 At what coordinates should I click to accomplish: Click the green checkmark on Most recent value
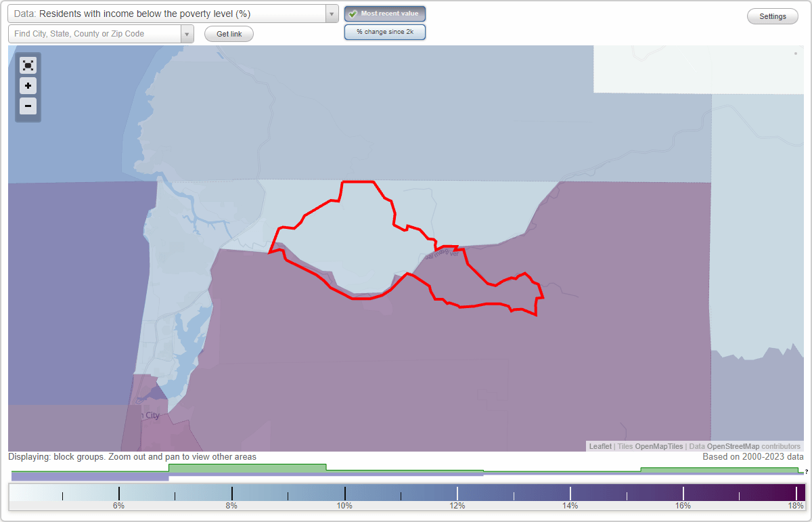point(353,14)
